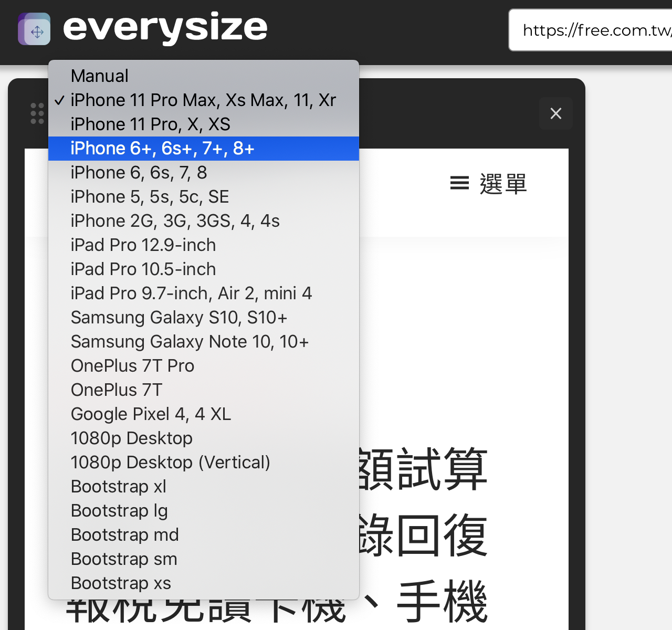Viewport: 672px width, 630px height.
Task: Choose iPhone 6+, 6s+, 7+, 8+
Action: pos(204,149)
